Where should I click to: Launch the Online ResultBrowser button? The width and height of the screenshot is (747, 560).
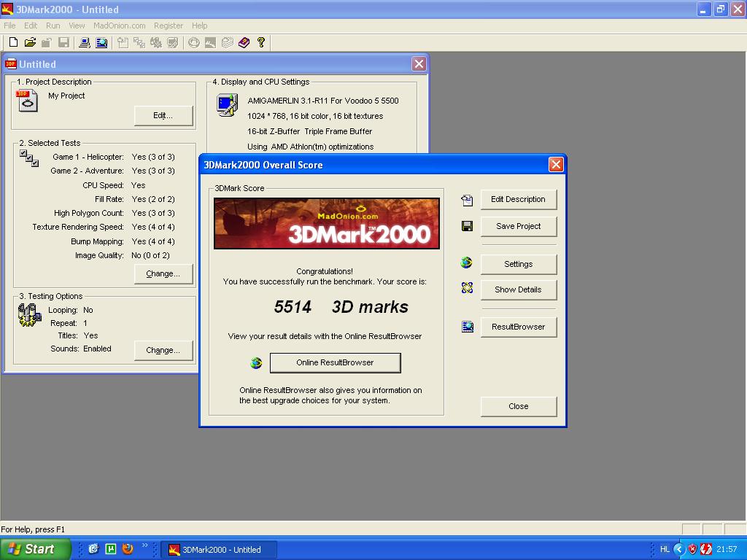tap(335, 362)
